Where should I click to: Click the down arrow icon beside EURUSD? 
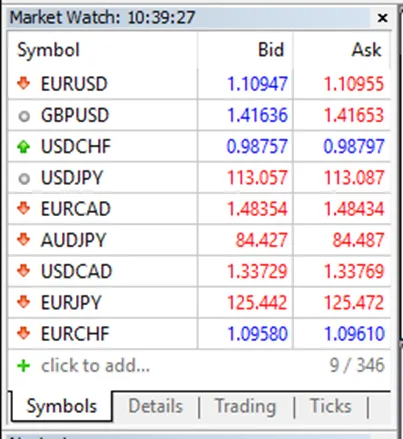pos(23,83)
